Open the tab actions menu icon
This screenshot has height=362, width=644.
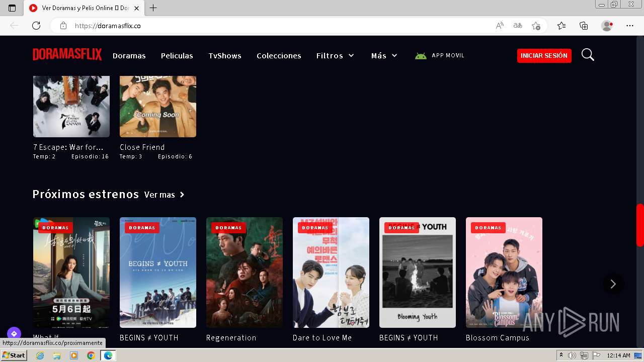[x=12, y=8]
